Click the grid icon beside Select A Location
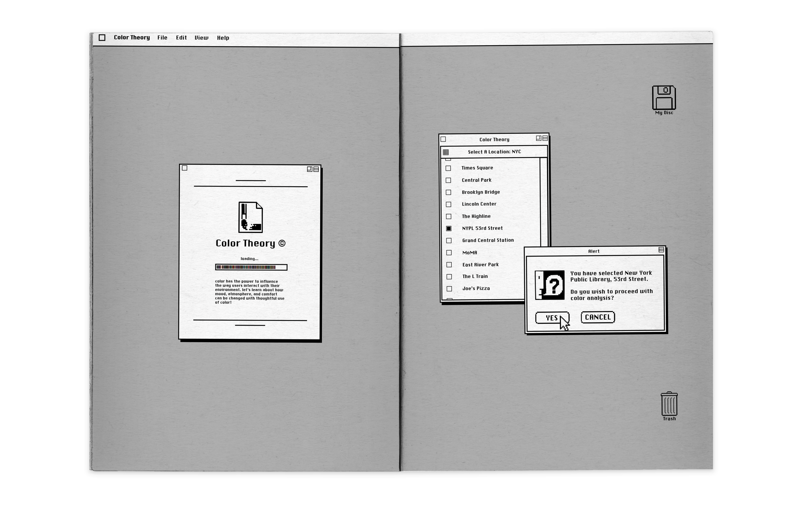 tap(446, 152)
